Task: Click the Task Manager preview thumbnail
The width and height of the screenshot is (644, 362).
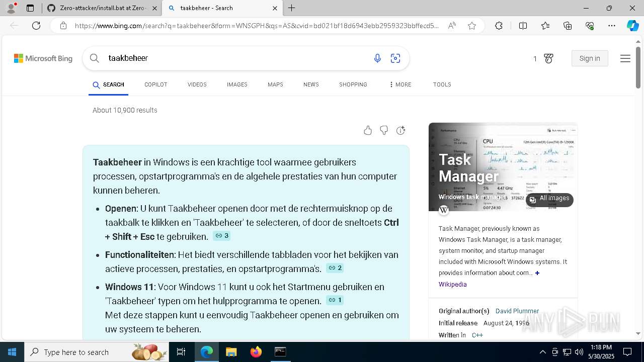Action: pyautogui.click(x=503, y=167)
